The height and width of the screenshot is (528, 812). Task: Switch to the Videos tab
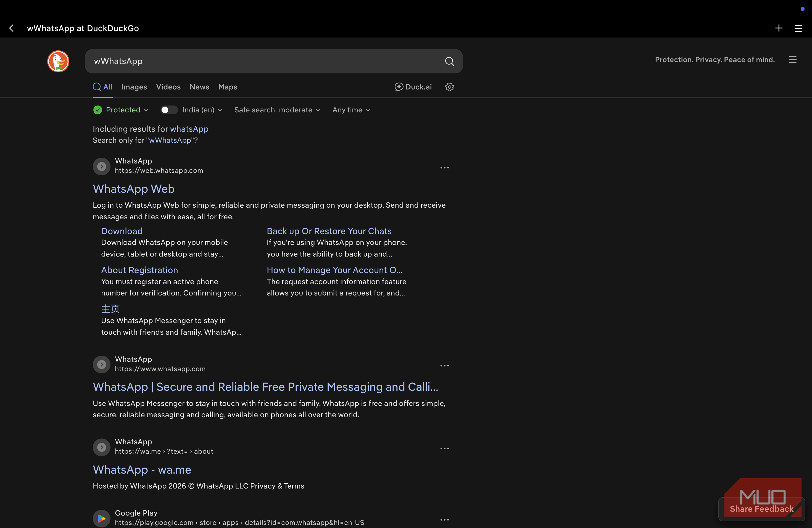point(168,87)
